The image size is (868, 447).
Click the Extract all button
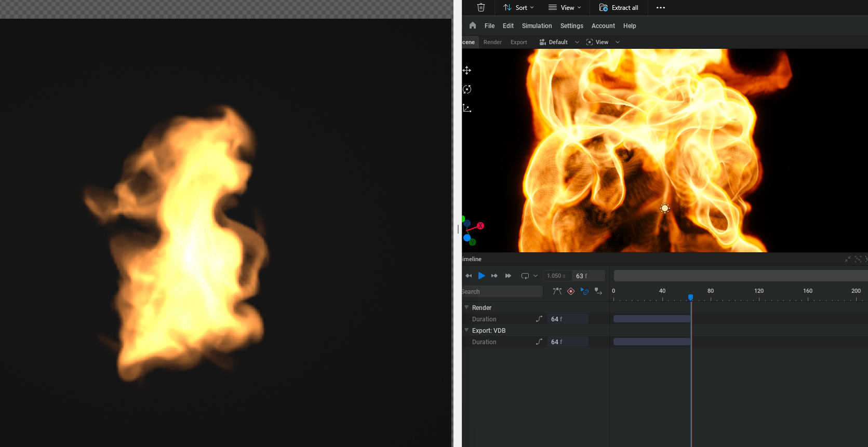pos(619,8)
